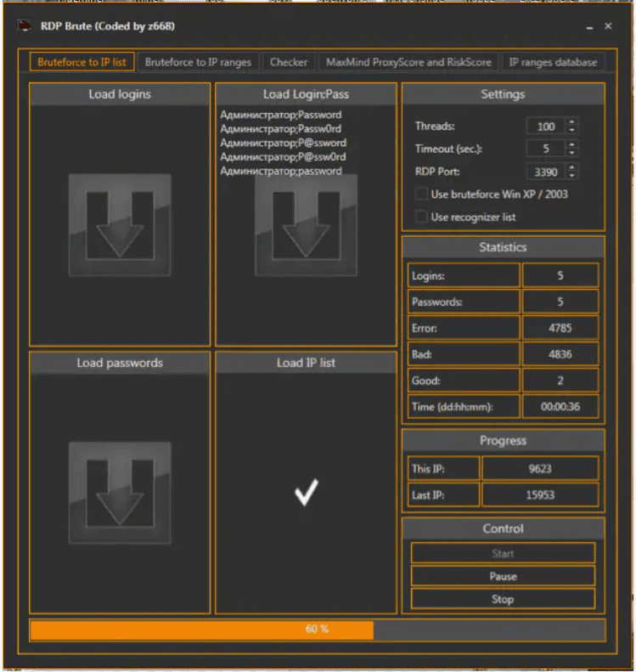Toggle the Use recognizer list checkbox

click(x=421, y=217)
